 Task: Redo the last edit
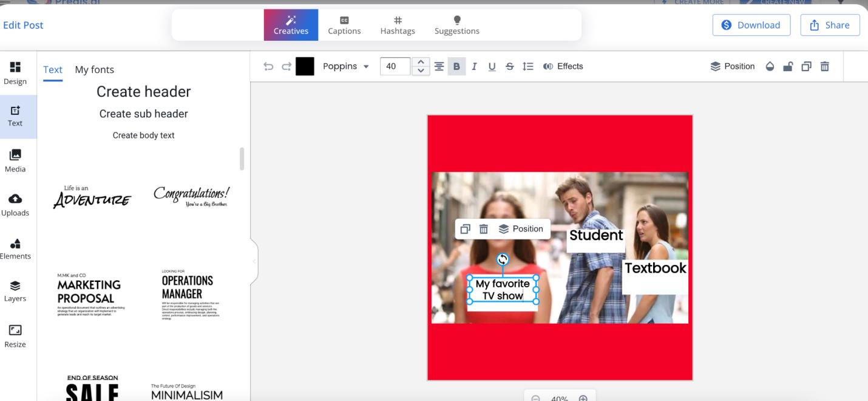286,66
